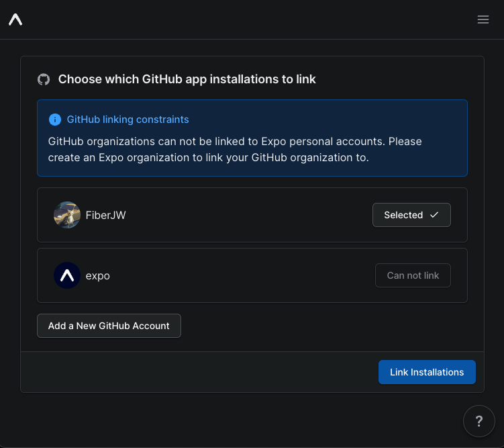Click the FiberJW account name

coord(106,215)
